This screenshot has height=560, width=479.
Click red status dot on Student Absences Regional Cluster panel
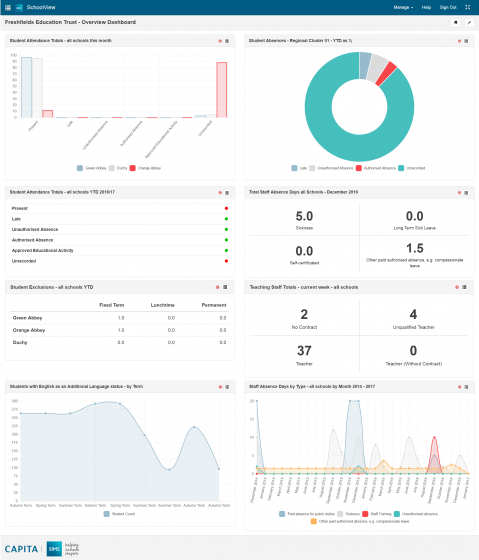pyautogui.click(x=459, y=41)
